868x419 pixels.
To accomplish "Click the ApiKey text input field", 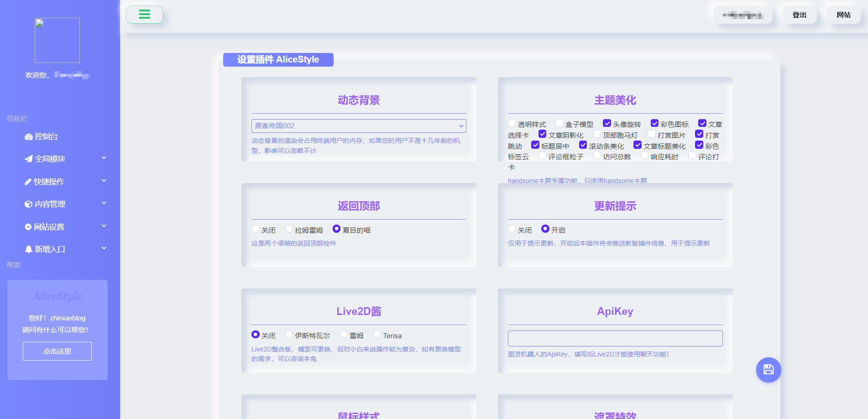I will 615,338.
